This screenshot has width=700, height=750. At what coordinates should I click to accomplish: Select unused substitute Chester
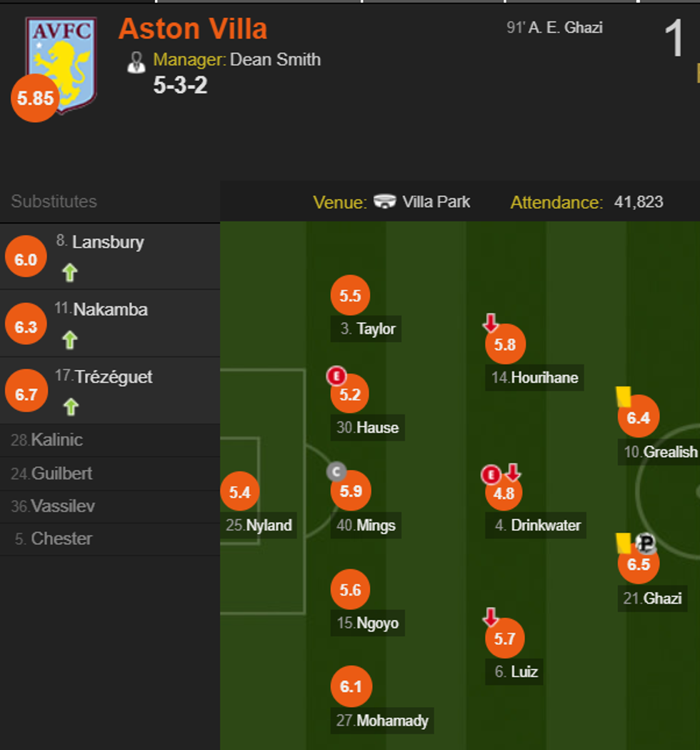pyautogui.click(x=61, y=539)
